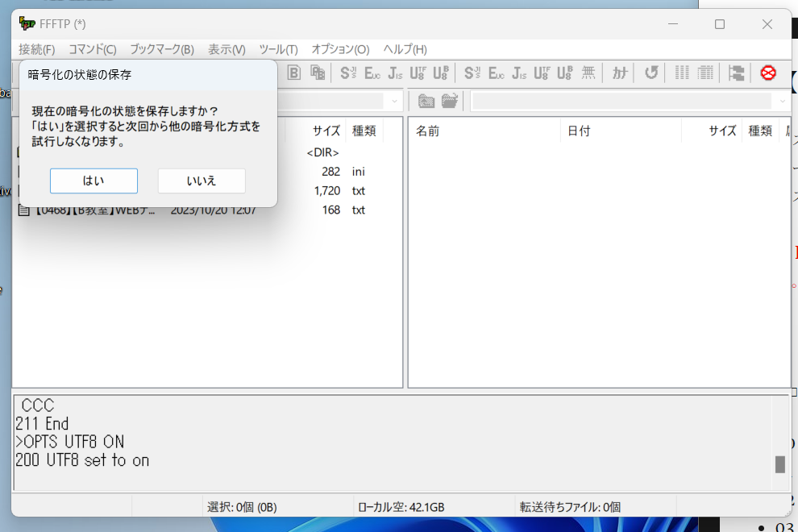Expand the host folder path dropdown arrow

coord(783,102)
